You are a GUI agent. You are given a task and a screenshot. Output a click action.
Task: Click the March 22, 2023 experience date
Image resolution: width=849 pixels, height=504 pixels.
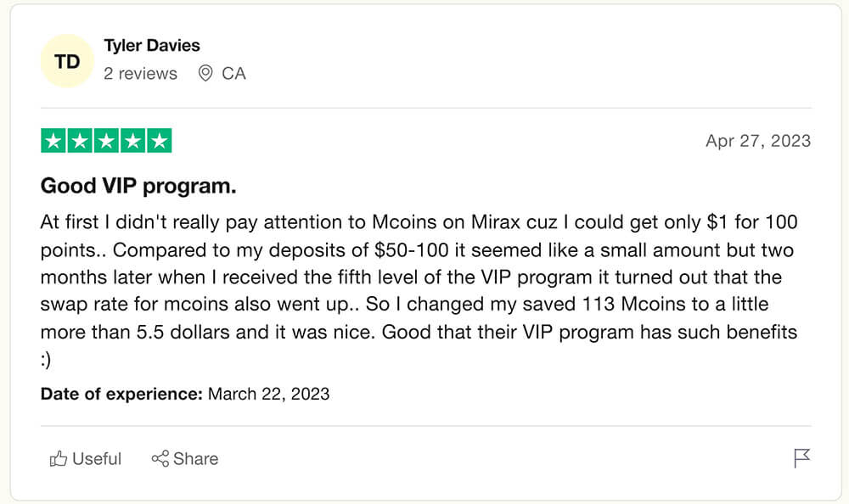(x=268, y=394)
